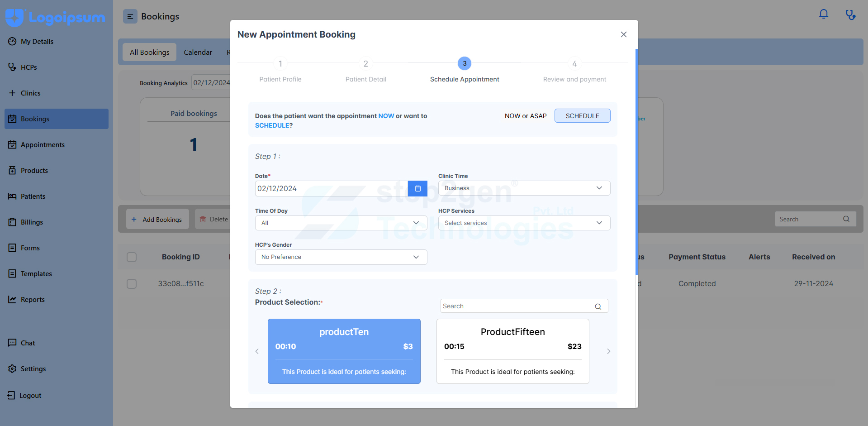Click the product search magnifier icon

(598, 306)
